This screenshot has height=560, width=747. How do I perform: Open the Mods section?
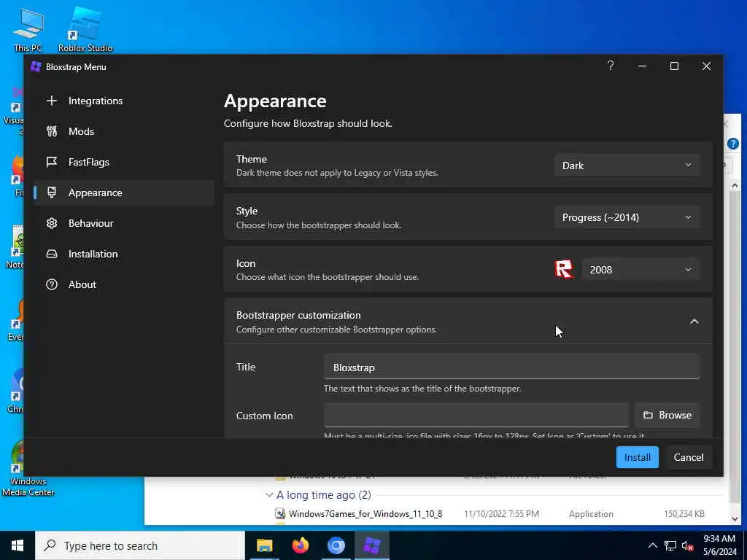click(123, 131)
